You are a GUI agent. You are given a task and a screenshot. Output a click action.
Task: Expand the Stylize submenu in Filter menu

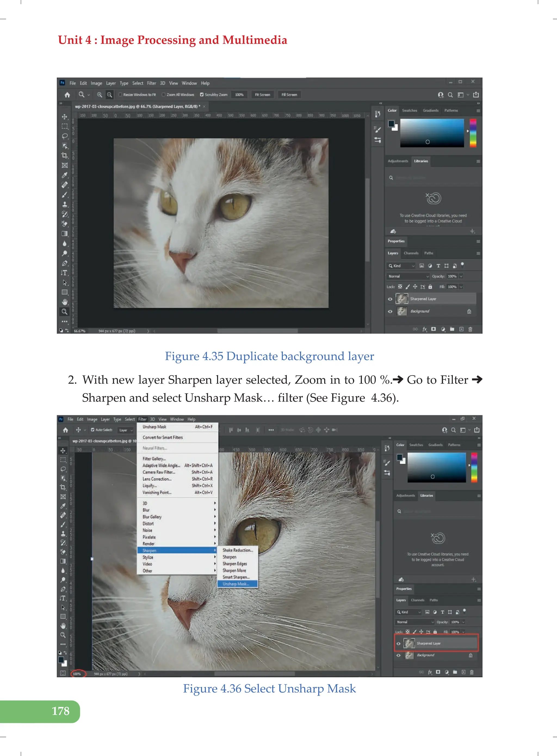tap(178, 557)
